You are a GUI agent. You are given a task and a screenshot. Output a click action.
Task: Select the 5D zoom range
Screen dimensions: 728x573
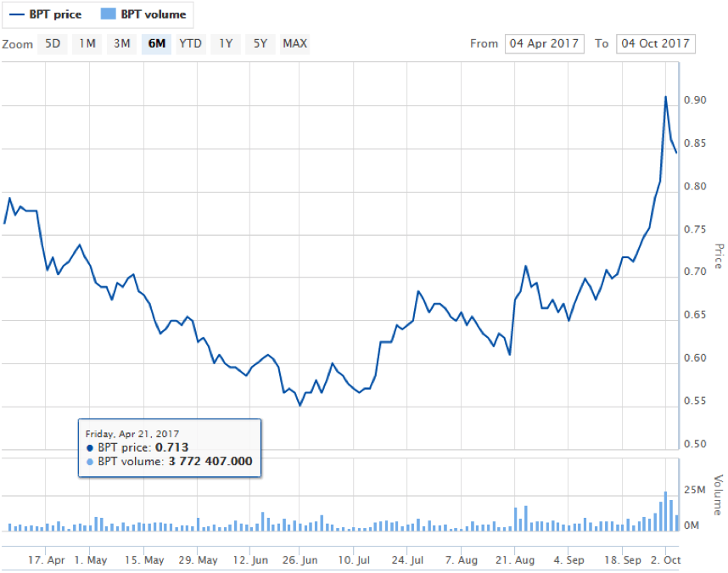tap(53, 43)
